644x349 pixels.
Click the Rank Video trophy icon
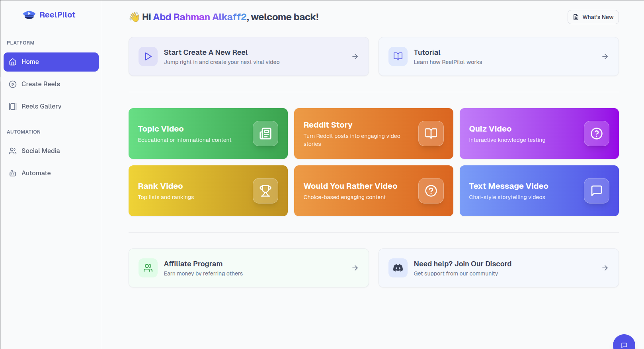[265, 191]
